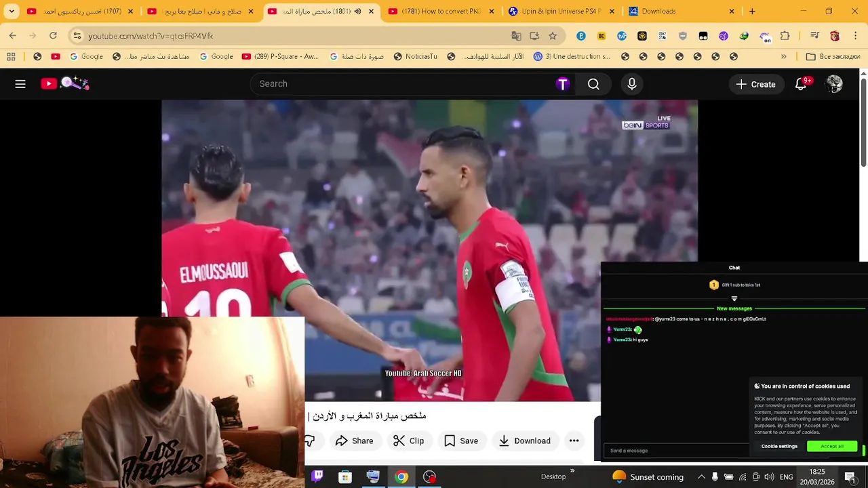Viewport: 868px width, 488px height.
Task: Open Cookie settings in Kick popup
Action: (x=779, y=446)
